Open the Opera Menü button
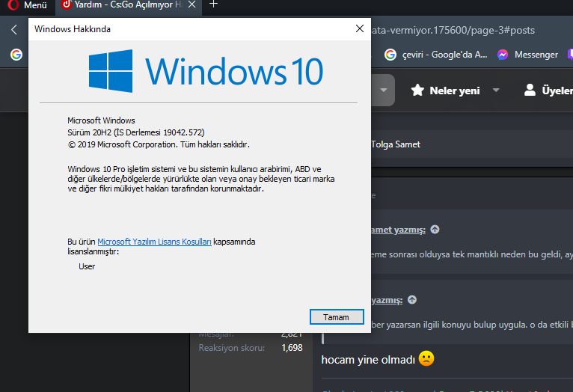Image resolution: width=573 pixels, height=392 pixels. click(x=28, y=5)
